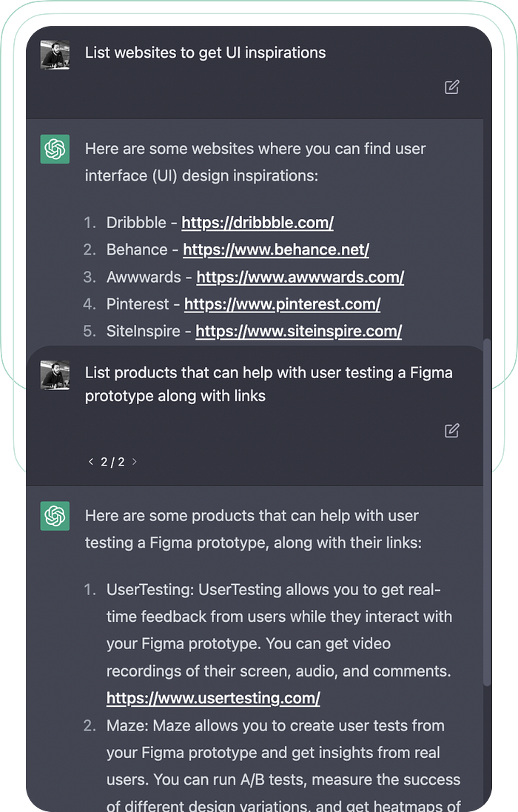
Task: Click edit icon on UI inspirations message
Action: pyautogui.click(x=451, y=87)
